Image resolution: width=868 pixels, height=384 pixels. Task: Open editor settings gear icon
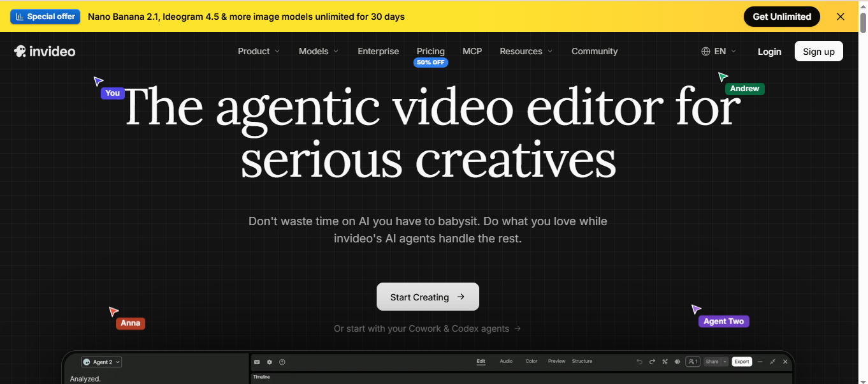[x=270, y=362]
